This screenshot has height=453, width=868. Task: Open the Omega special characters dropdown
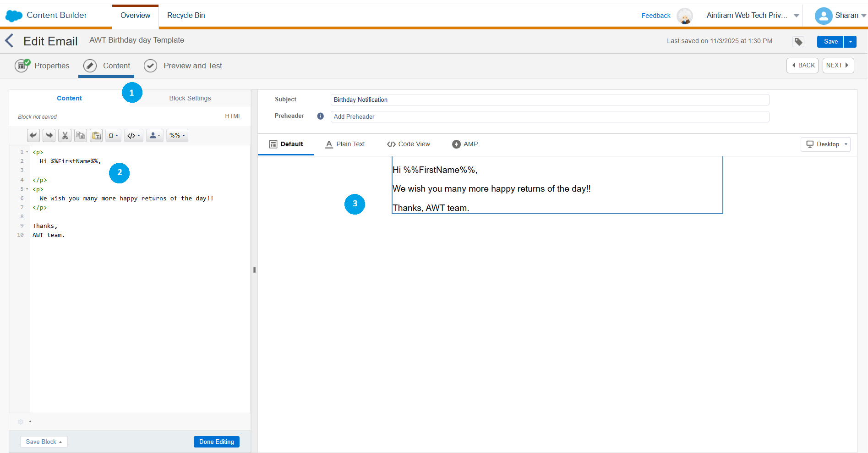point(113,135)
